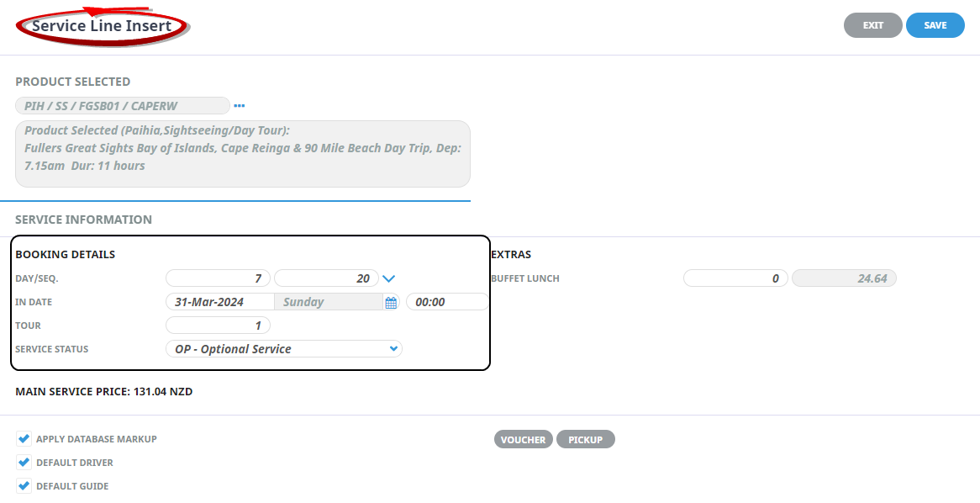Click the Sequence field showing 20
The height and width of the screenshot is (503, 980).
[326, 278]
